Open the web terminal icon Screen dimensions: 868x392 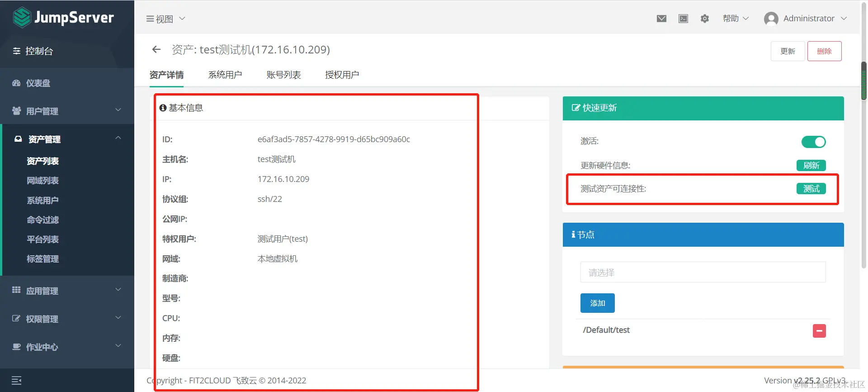click(683, 19)
